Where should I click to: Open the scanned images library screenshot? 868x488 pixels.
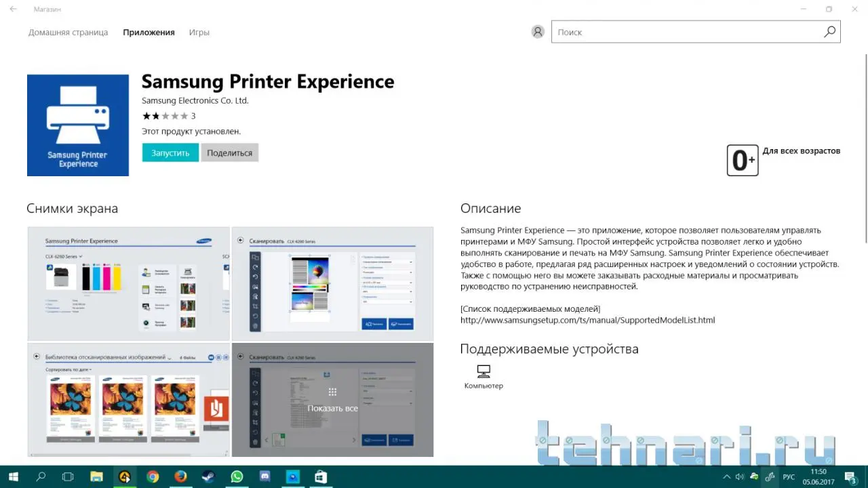point(129,400)
